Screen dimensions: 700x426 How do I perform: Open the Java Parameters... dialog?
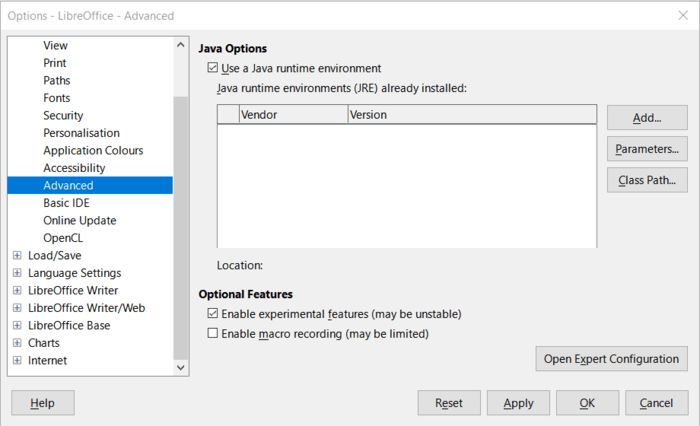647,149
